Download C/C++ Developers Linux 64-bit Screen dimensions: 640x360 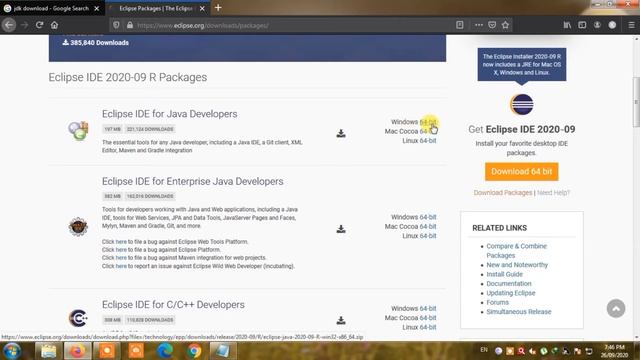(x=428, y=327)
